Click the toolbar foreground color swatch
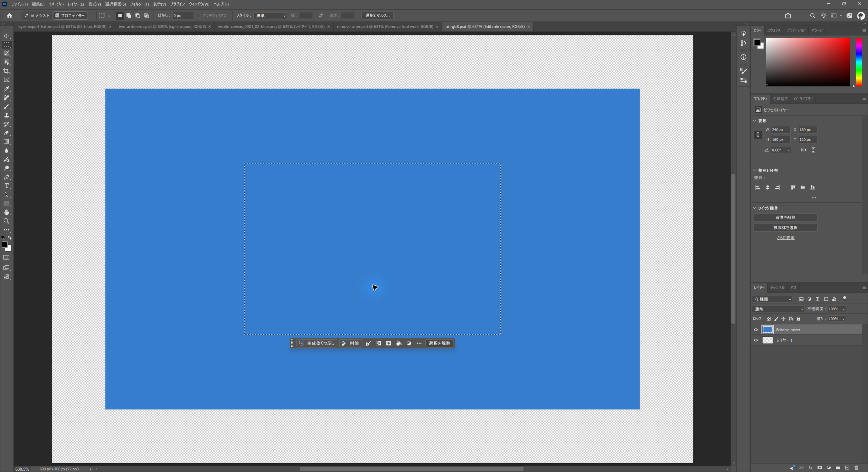This screenshot has width=868, height=472. 5,245
